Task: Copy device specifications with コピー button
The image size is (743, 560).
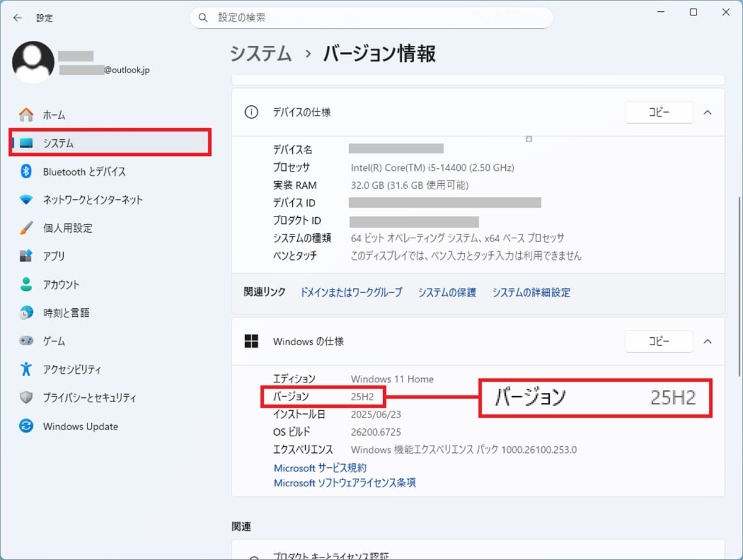Action: (658, 113)
